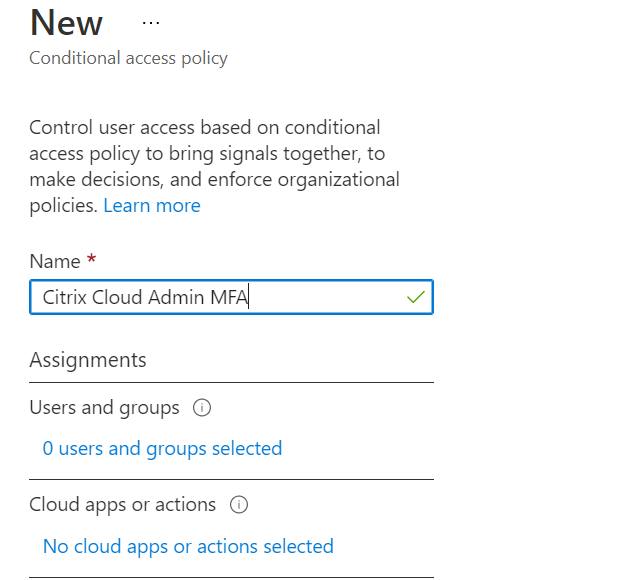Open the Learn more link
Image resolution: width=637 pixels, height=580 pixels.
pyautogui.click(x=152, y=206)
